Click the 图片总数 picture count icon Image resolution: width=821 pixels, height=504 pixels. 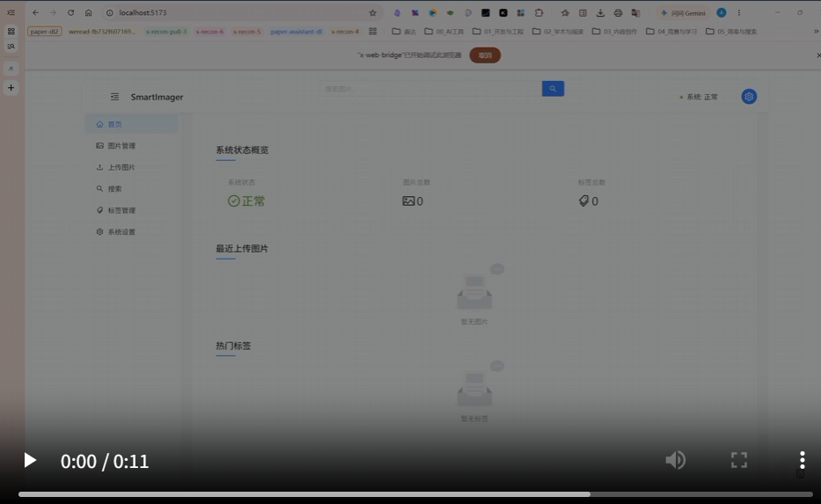[408, 201]
